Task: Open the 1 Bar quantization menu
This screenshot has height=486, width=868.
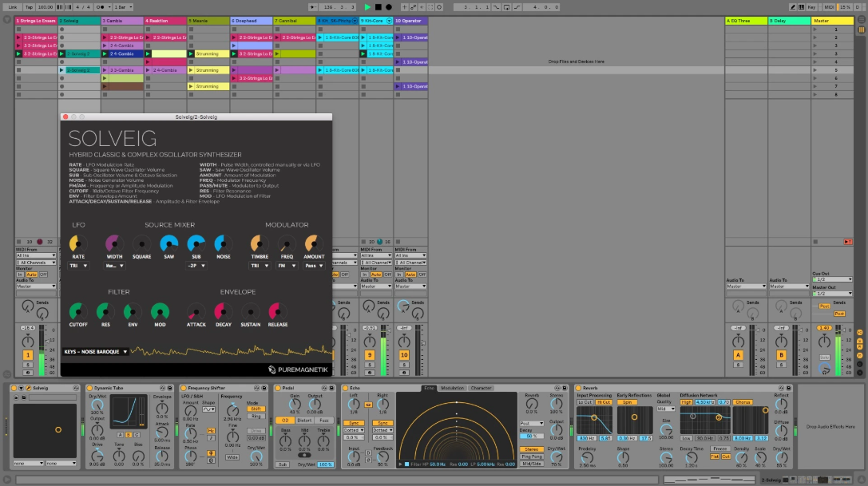Action: [123, 7]
